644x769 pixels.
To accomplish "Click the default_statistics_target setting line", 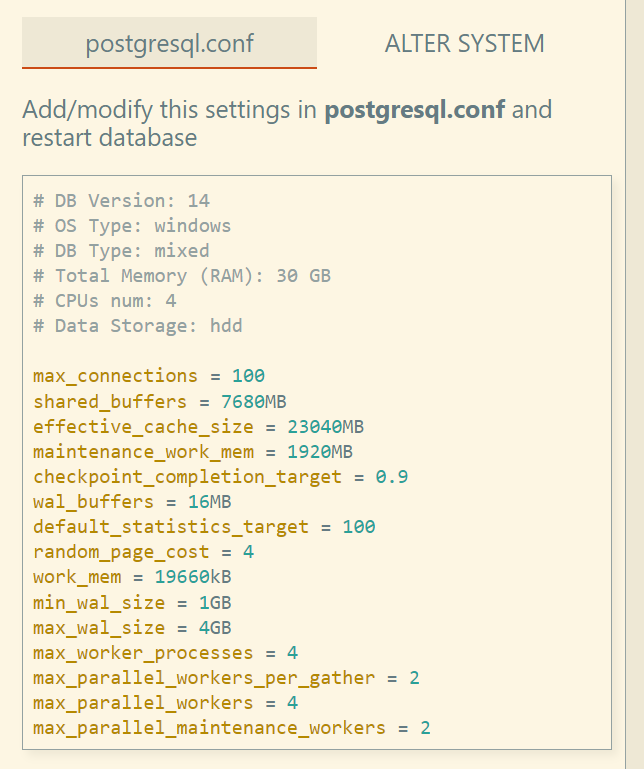I will pos(203,527).
